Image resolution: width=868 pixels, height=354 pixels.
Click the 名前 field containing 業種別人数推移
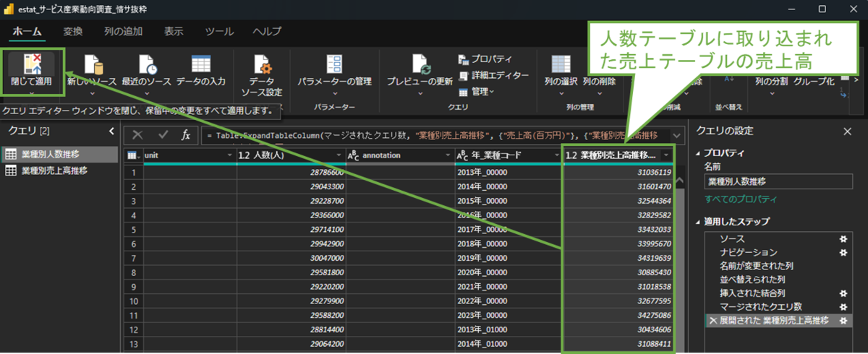[x=778, y=181]
